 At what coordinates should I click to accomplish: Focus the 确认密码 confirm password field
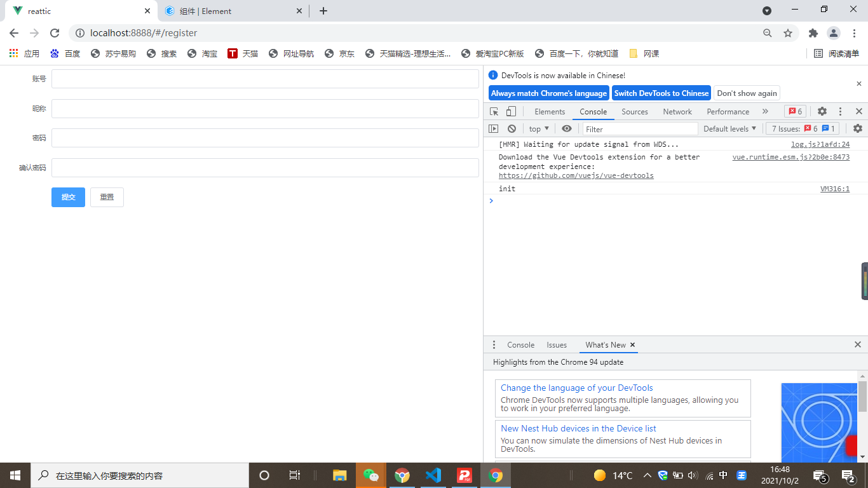pyautogui.click(x=265, y=168)
